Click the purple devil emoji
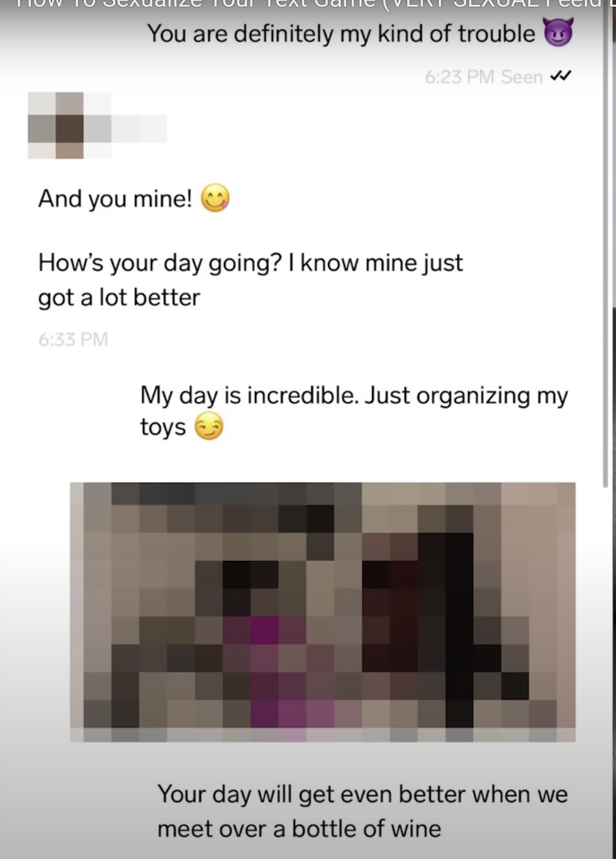 (558, 32)
